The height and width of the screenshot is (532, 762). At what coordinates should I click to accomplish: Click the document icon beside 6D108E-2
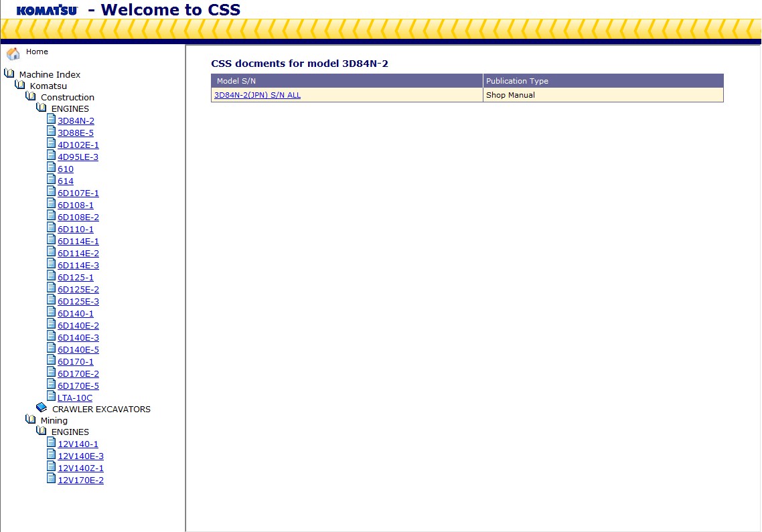[51, 215]
